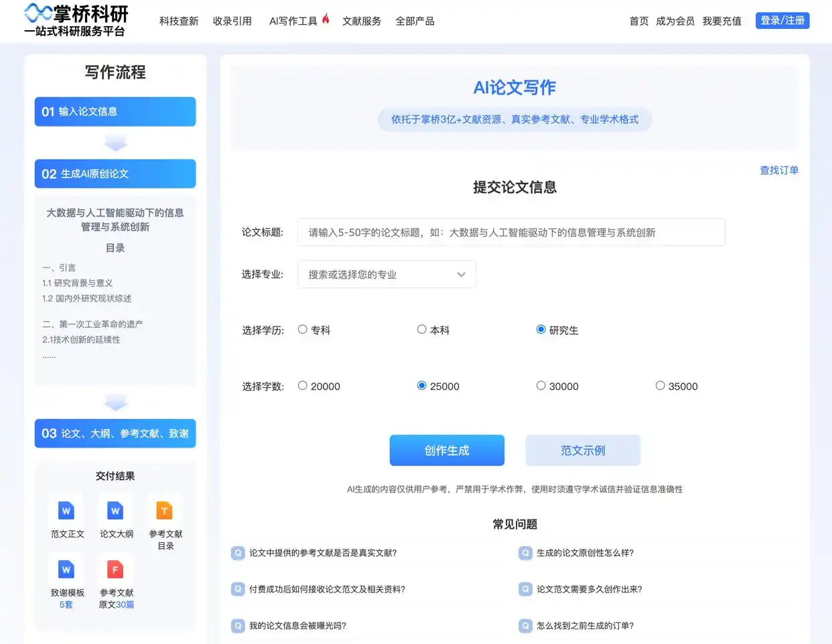Image resolution: width=832 pixels, height=644 pixels.
Task: Open the 全部产品 menu
Action: click(x=415, y=21)
